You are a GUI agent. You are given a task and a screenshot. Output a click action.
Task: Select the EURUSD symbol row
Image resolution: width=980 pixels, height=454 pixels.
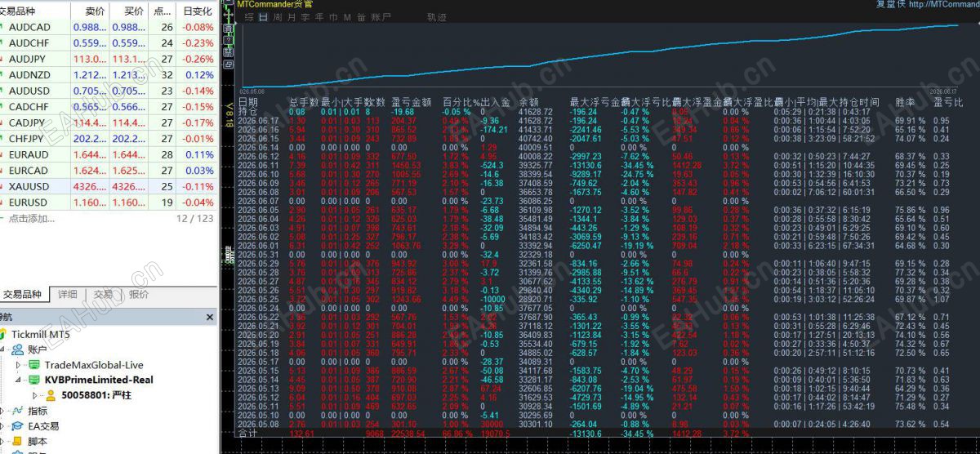pos(108,203)
